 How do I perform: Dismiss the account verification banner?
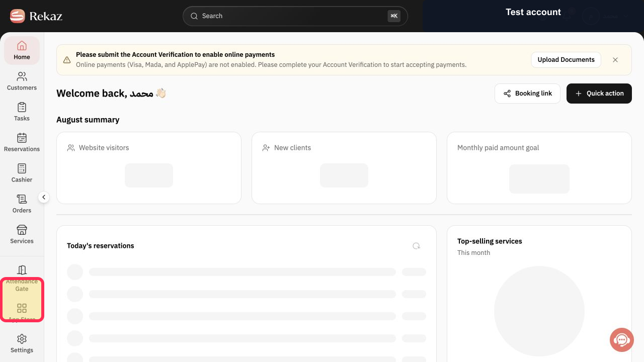tap(615, 60)
